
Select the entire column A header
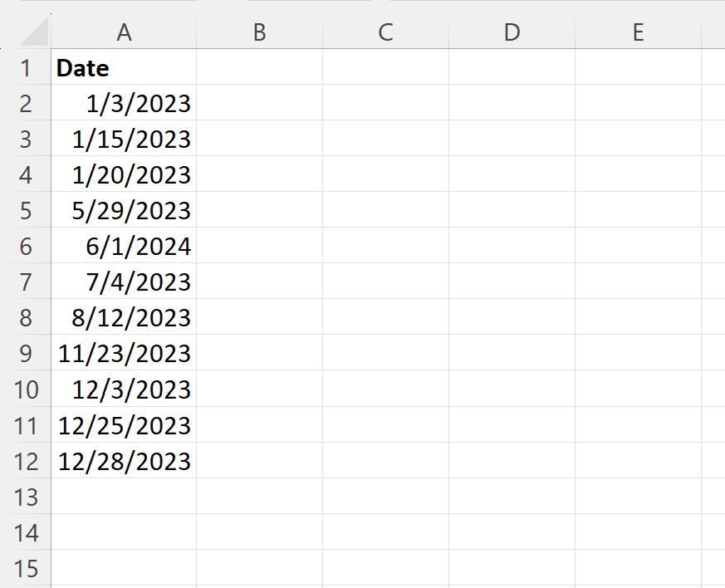(124, 32)
